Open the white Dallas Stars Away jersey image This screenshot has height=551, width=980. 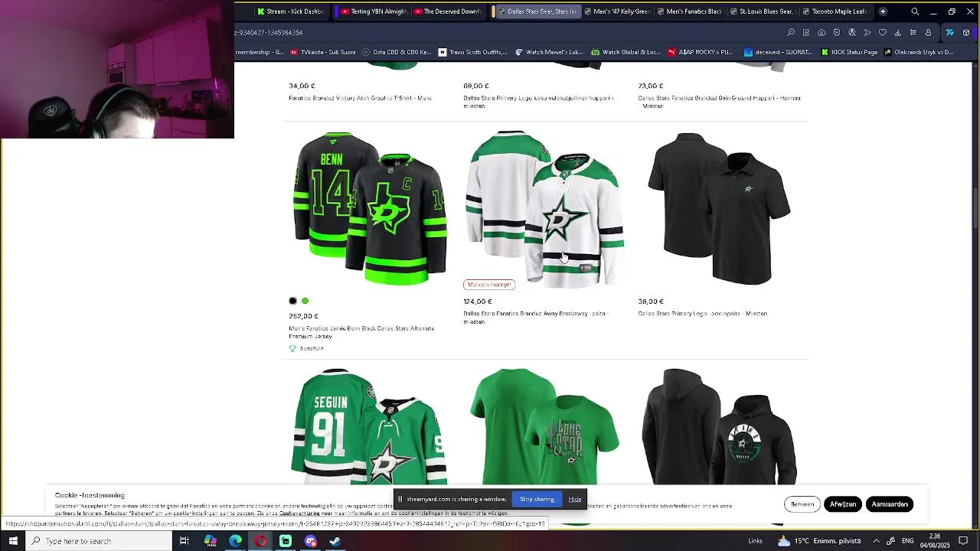click(x=544, y=208)
